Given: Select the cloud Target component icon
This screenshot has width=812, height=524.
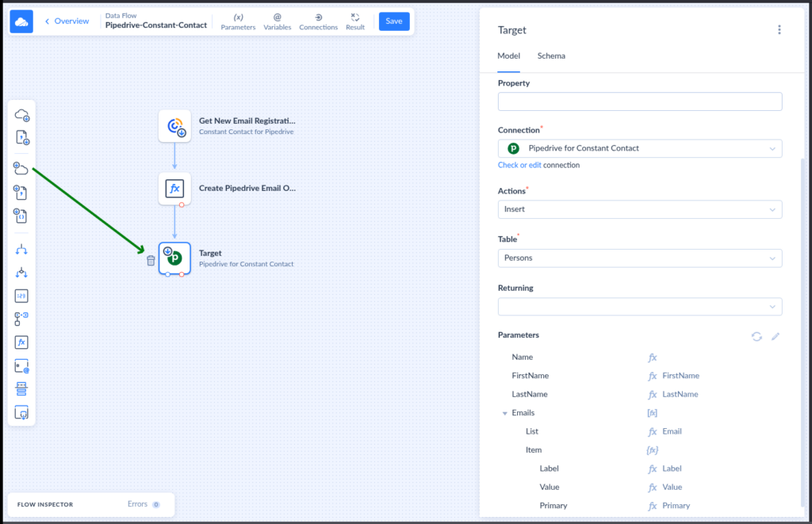Looking at the screenshot, I should 21,168.
